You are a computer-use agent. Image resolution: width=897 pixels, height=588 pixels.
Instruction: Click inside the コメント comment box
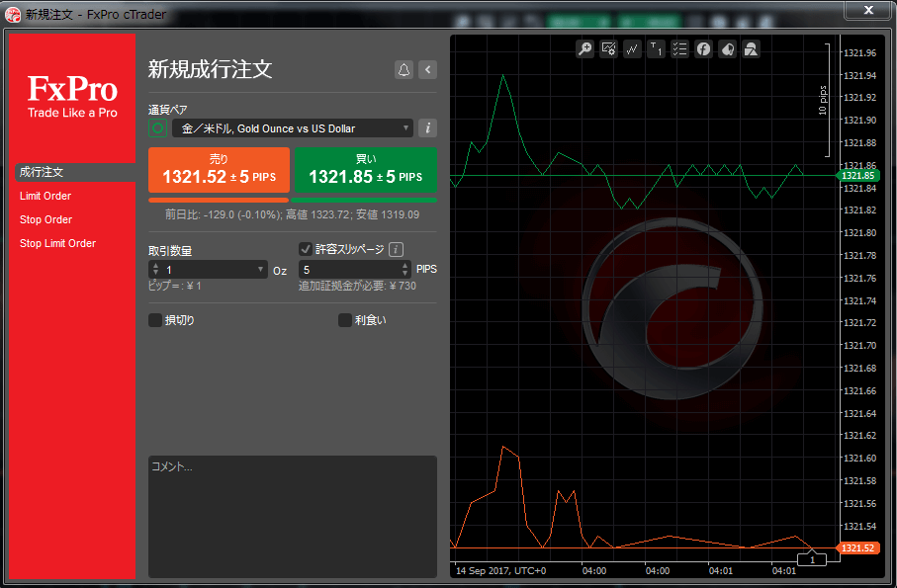(293, 517)
